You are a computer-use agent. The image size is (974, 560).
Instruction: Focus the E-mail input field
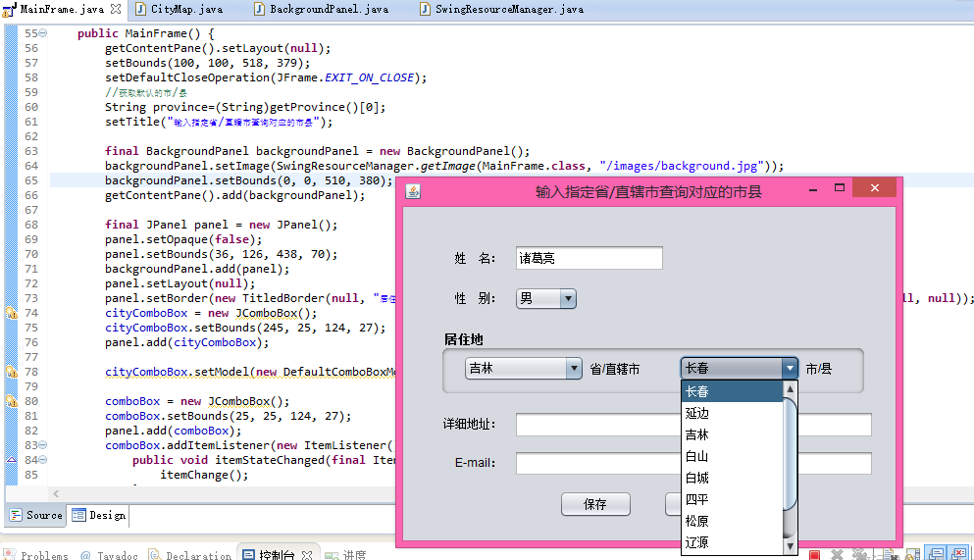pyautogui.click(x=693, y=463)
